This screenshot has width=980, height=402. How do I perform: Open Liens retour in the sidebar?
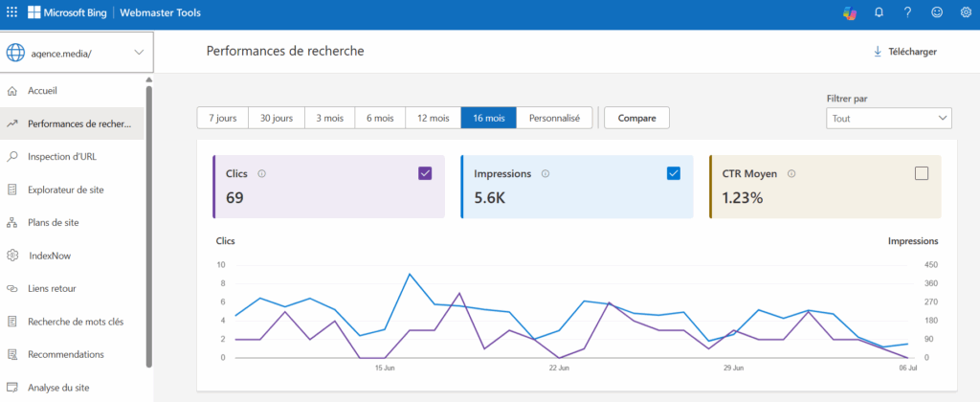[72, 289]
